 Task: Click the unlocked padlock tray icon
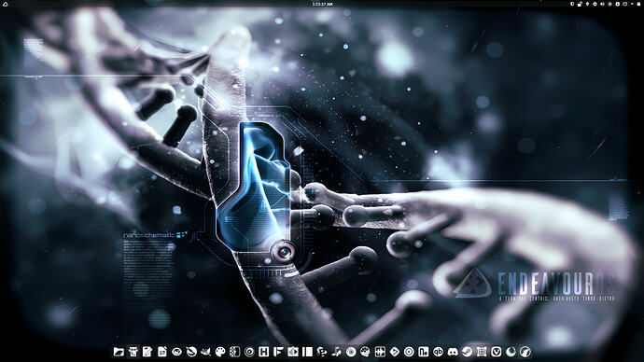click(x=580, y=4)
